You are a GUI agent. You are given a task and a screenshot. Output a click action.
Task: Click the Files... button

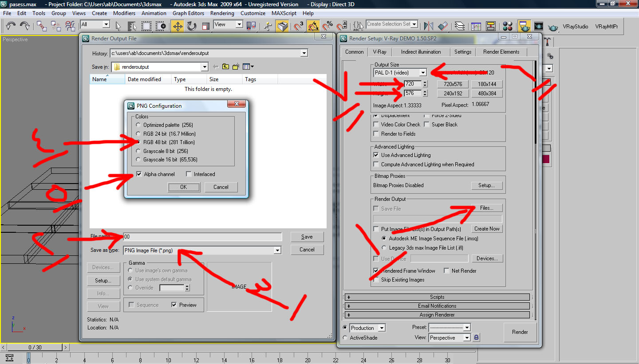pyautogui.click(x=486, y=208)
